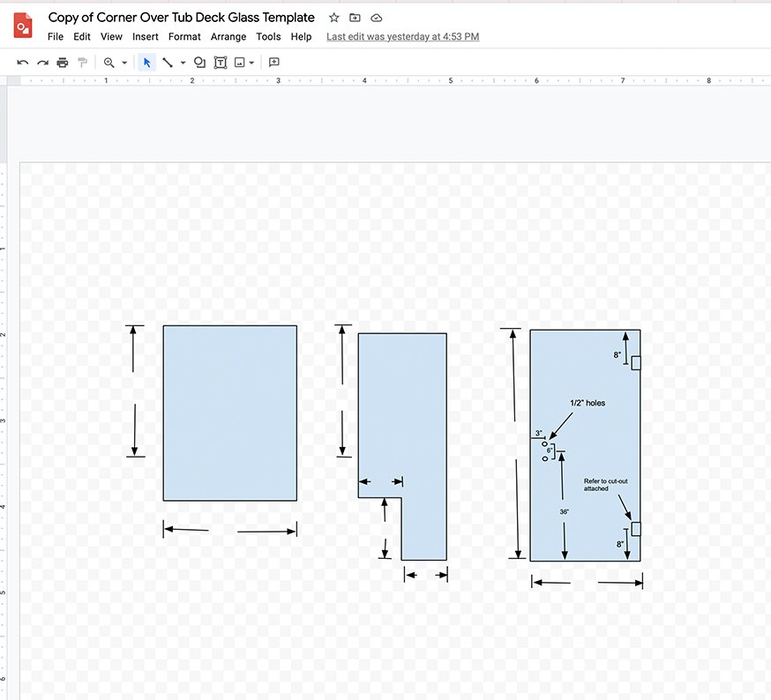Viewport: 771px width, 700px height.
Task: Print the drawing with printer icon
Action: [63, 63]
